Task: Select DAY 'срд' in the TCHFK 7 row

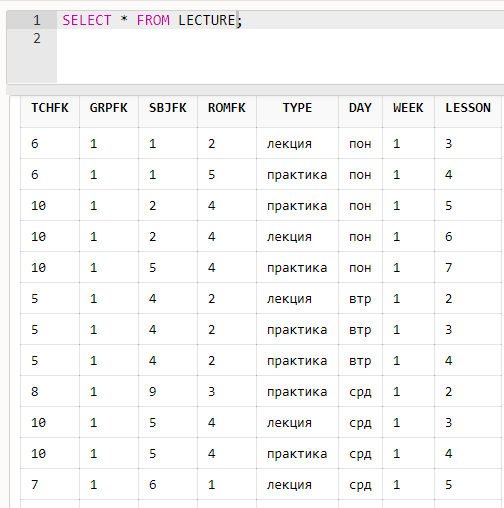Action: (x=360, y=485)
